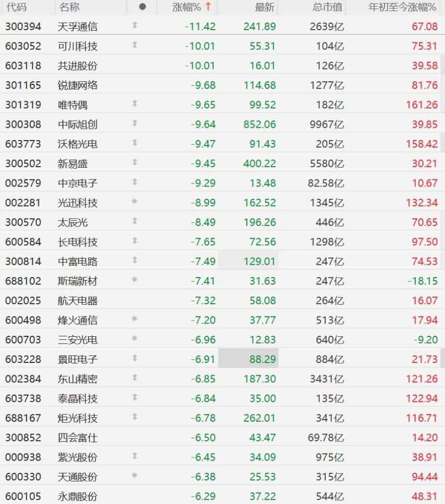Click the year-to-date value -9.20
The height and width of the screenshot is (504, 445).
pyautogui.click(x=426, y=340)
